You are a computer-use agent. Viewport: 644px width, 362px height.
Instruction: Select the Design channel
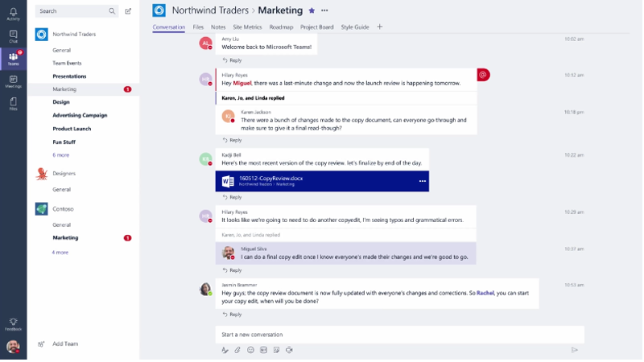[x=61, y=102]
